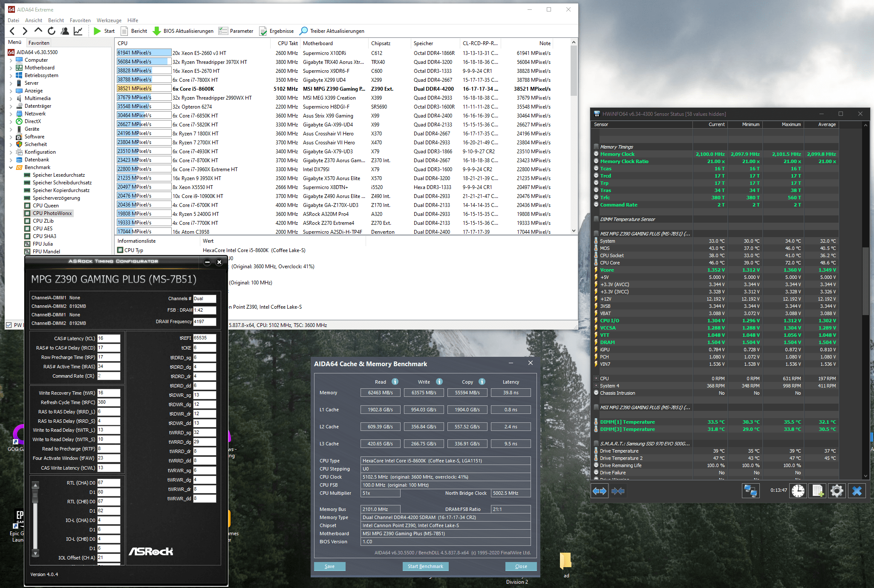Toggle the PW checkbox in AIDA64 status bar

9,325
